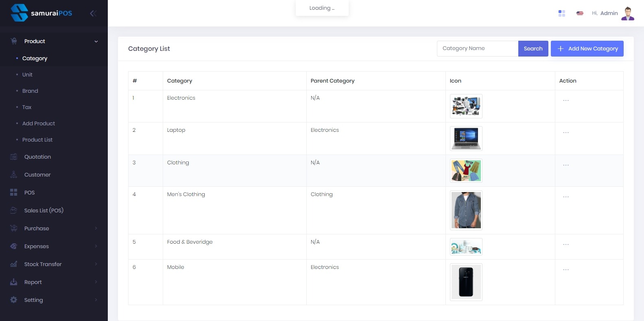Click the US flag language icon

pyautogui.click(x=580, y=13)
